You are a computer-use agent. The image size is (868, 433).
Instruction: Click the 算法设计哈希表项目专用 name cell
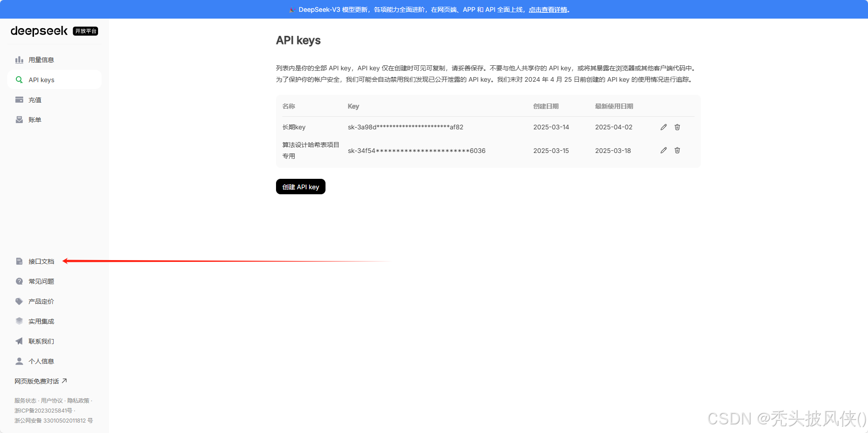coord(311,150)
